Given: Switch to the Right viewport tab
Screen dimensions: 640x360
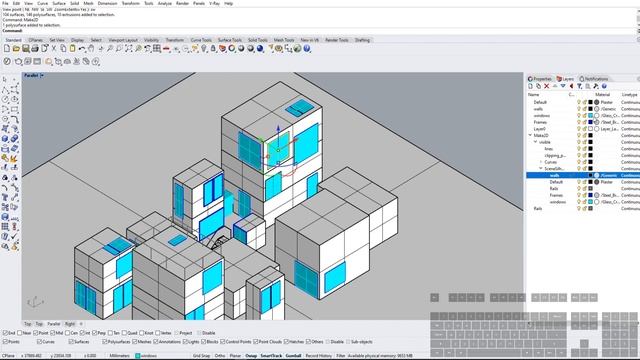Looking at the screenshot, I should (x=70, y=324).
